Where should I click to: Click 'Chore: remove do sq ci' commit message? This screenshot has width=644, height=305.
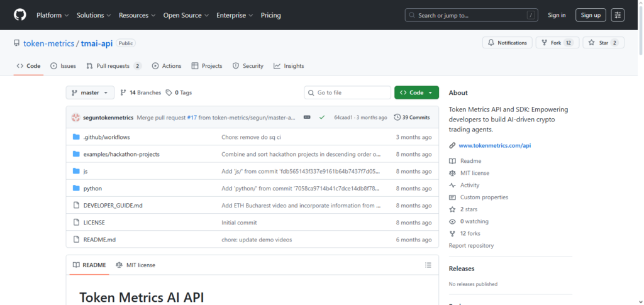click(x=251, y=137)
